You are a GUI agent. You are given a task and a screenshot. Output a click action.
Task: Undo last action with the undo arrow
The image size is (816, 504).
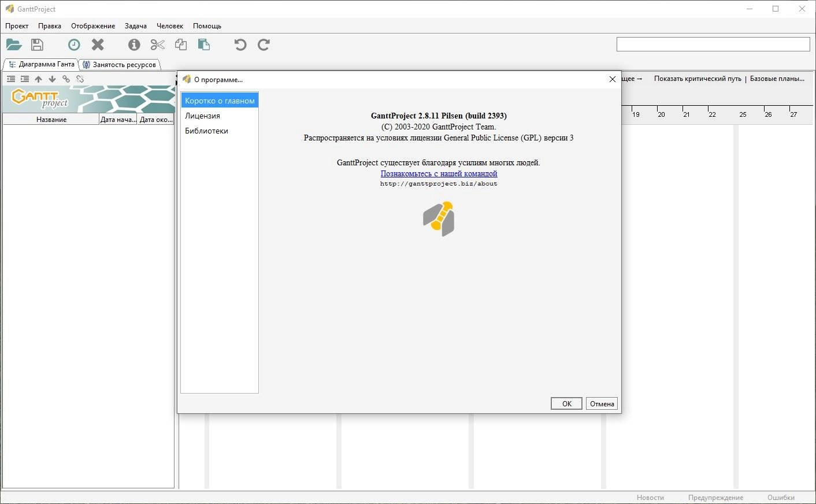tap(240, 45)
